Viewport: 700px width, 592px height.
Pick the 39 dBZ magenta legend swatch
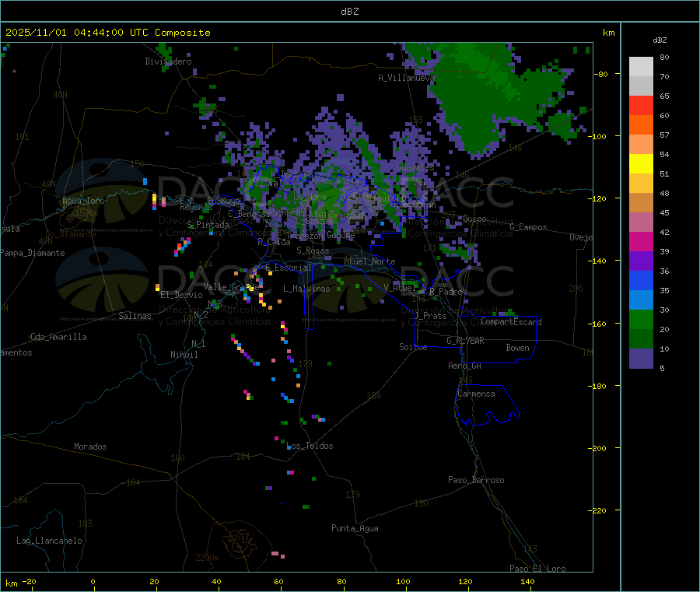coord(641,241)
